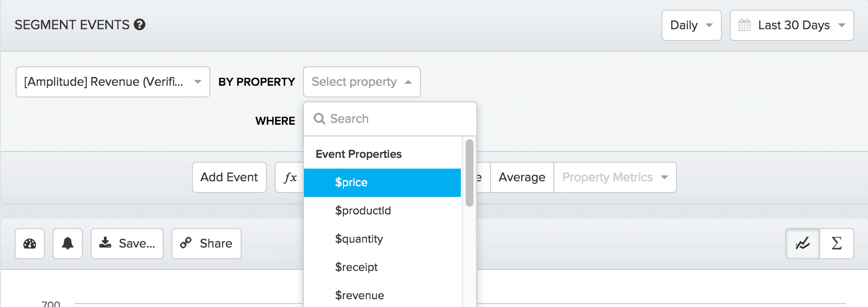Screen dimensions: 868x307
Task: Open the Daily interval dropdown
Action: pos(691,25)
